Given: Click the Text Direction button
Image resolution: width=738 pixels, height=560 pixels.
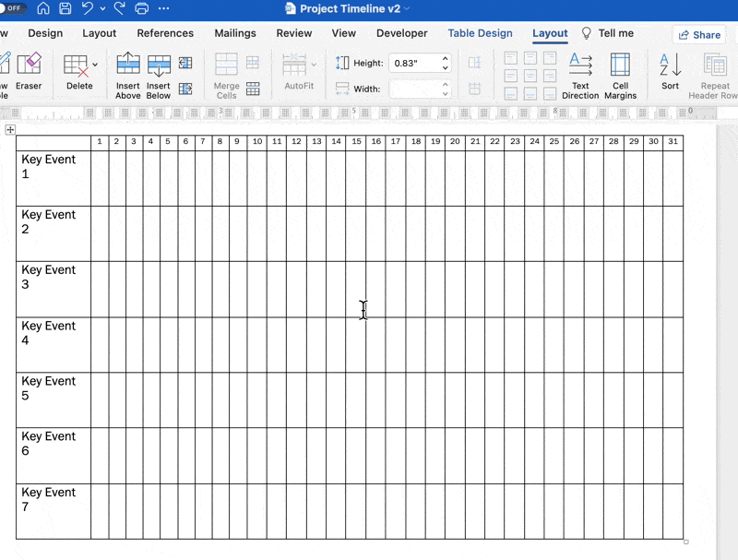Looking at the screenshot, I should pyautogui.click(x=580, y=76).
